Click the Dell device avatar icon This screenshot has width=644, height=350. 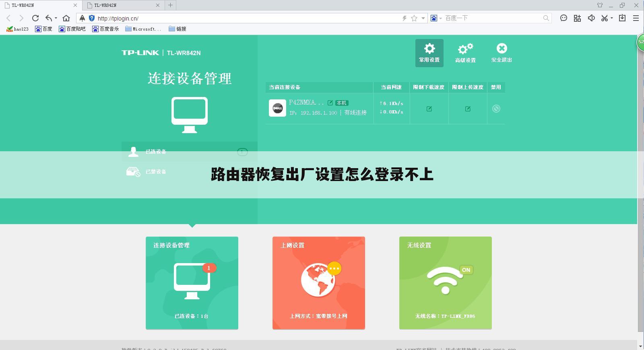pos(277,108)
